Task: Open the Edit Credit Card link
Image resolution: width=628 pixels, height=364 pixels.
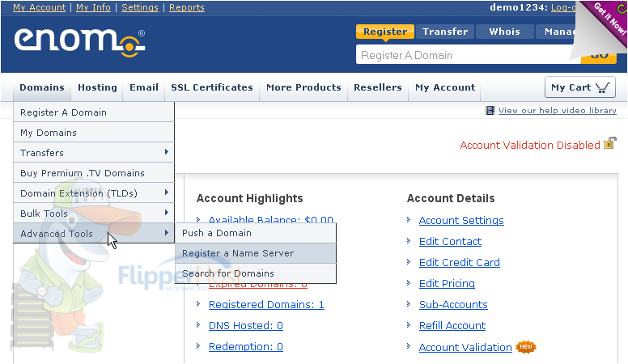Action: point(460,262)
